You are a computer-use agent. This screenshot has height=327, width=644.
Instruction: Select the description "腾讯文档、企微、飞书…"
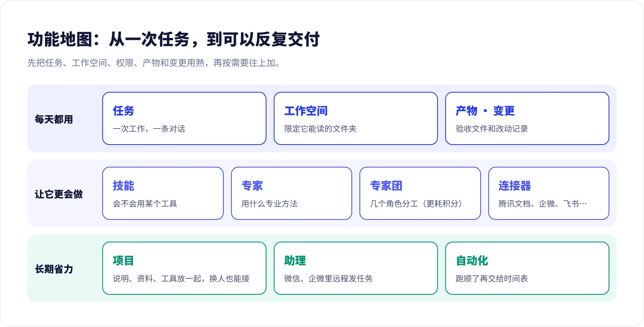coord(543,204)
